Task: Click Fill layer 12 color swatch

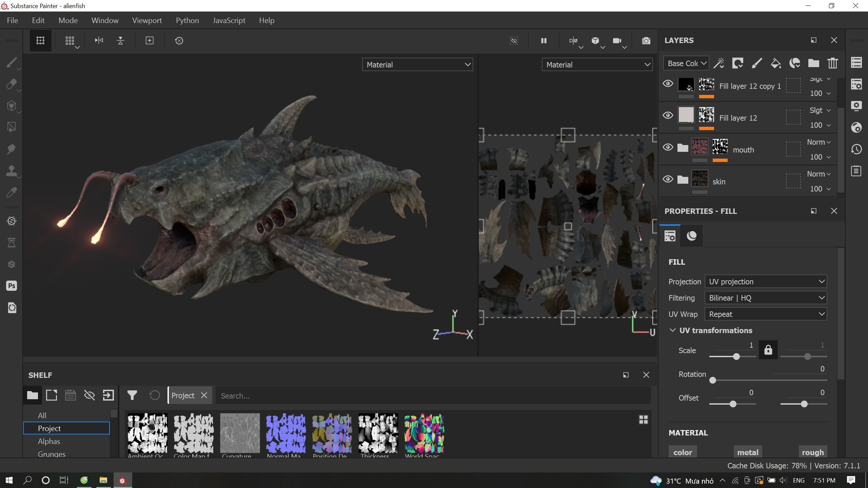Action: point(686,115)
